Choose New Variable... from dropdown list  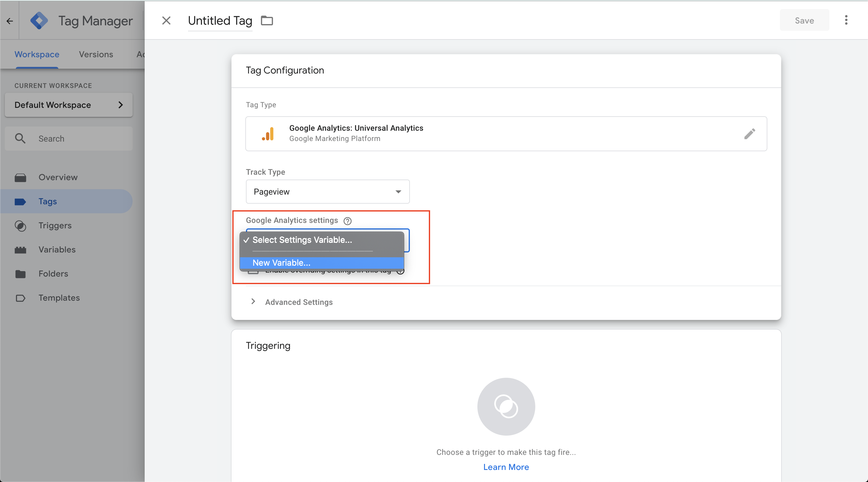tap(281, 263)
